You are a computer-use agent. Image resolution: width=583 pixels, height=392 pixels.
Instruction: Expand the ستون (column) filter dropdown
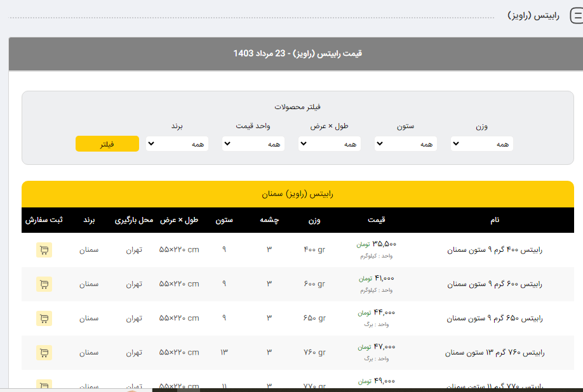(x=406, y=144)
